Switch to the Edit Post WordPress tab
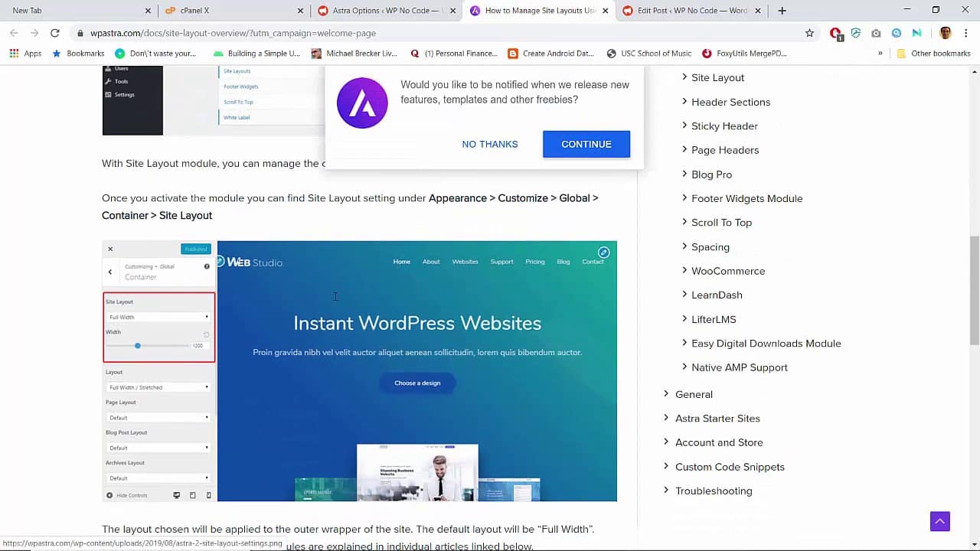The width and height of the screenshot is (980, 551). click(688, 11)
